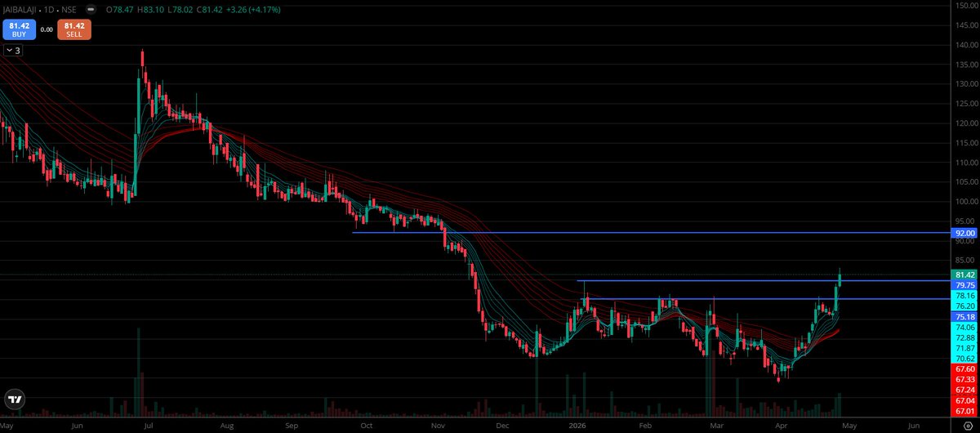Select the 92.00 horizontal line
This screenshot has height=433, width=980.
(x=653, y=233)
